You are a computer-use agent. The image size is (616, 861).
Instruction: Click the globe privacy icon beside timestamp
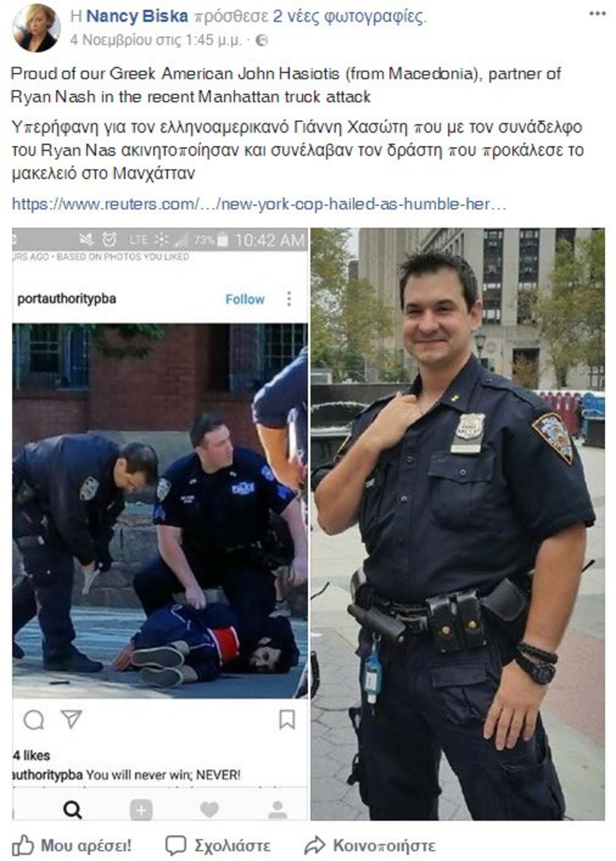(262, 40)
